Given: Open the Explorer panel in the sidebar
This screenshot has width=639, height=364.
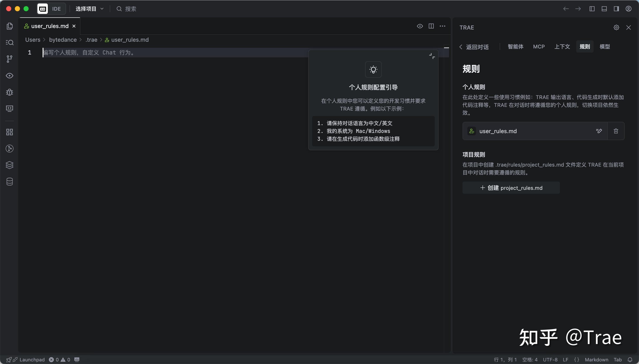Looking at the screenshot, I should point(10,26).
